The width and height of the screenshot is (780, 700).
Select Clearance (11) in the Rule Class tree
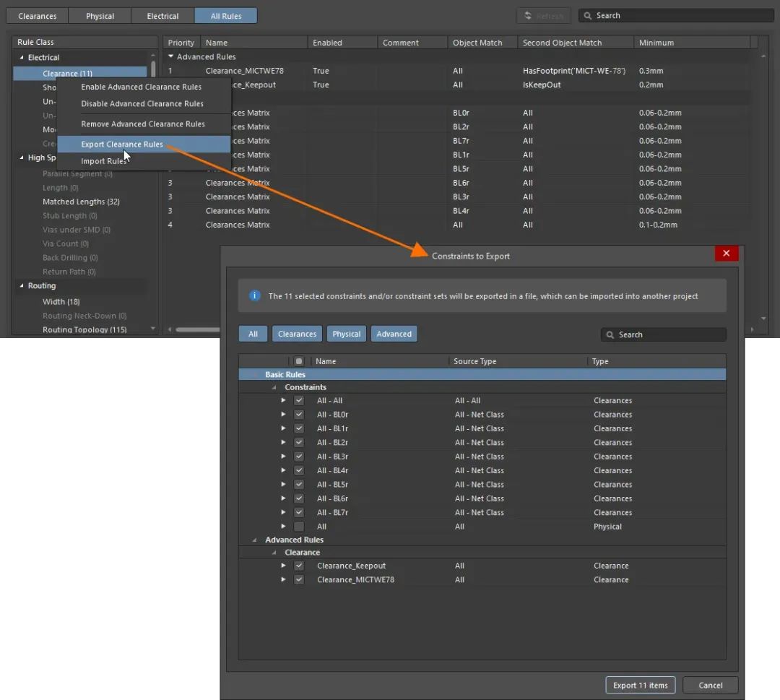pos(80,73)
